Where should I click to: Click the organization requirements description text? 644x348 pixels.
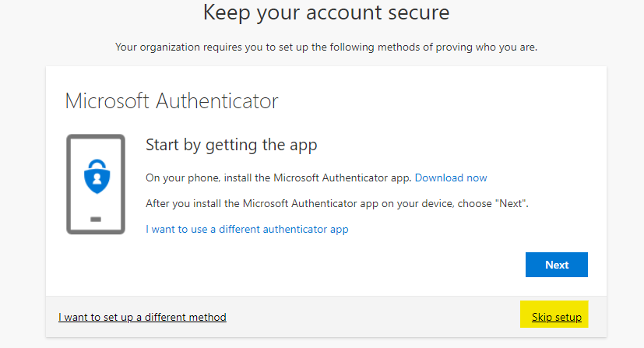coord(326,47)
